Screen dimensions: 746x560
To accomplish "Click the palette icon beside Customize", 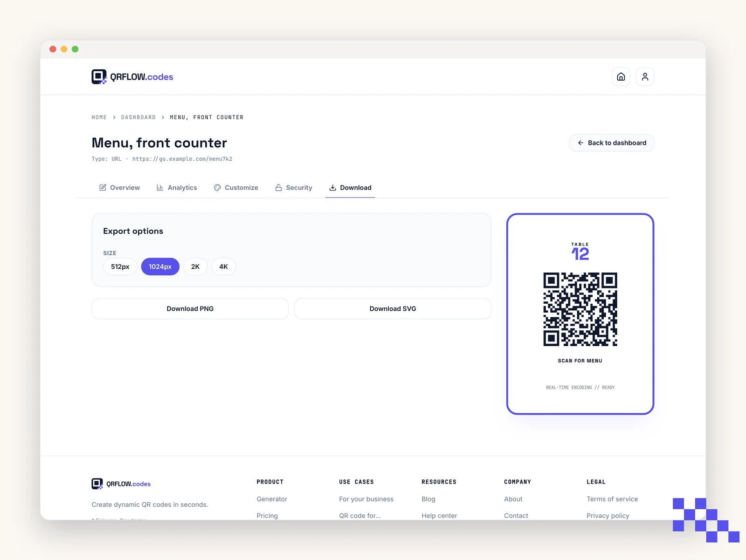I will [217, 188].
